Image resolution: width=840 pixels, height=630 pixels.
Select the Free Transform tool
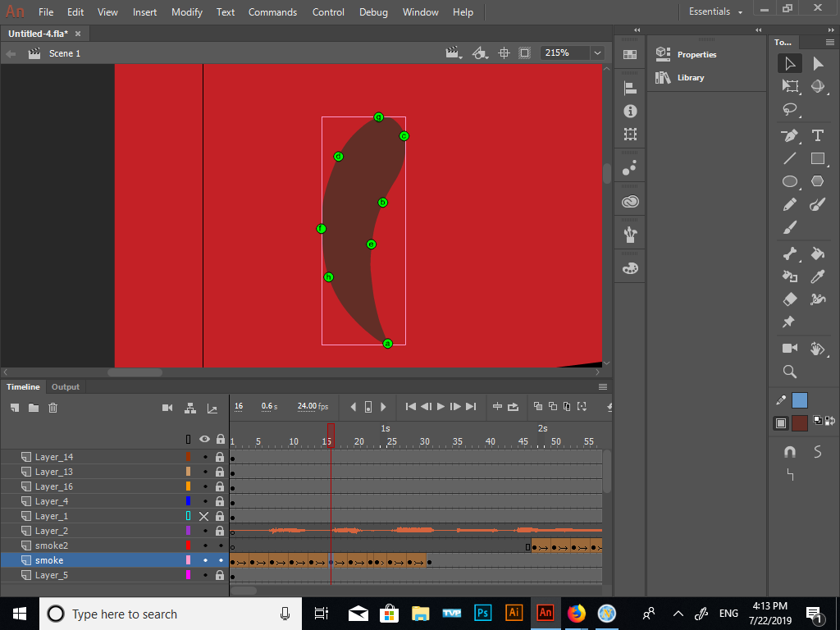point(790,86)
